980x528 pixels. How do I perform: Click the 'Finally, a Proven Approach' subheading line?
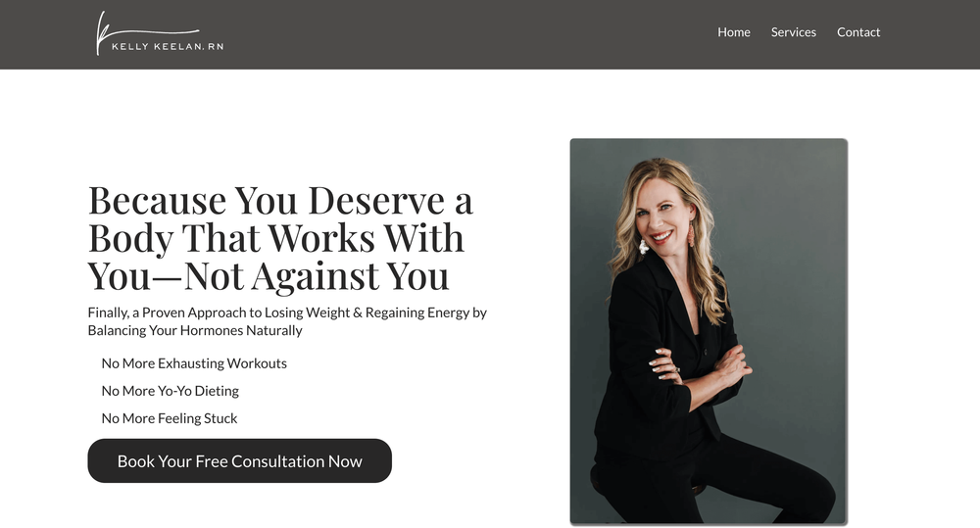(x=287, y=312)
